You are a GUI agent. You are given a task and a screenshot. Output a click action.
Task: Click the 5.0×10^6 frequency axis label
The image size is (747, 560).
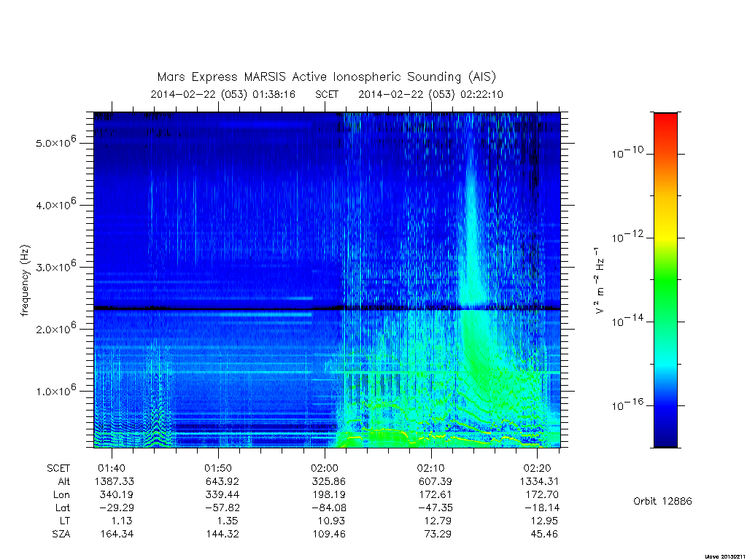click(x=55, y=141)
